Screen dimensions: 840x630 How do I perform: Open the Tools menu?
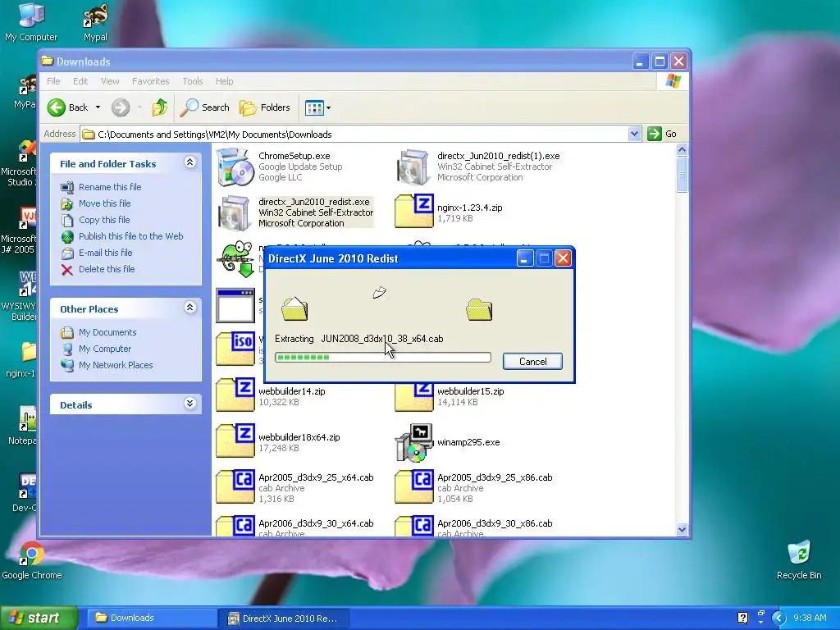coord(192,81)
